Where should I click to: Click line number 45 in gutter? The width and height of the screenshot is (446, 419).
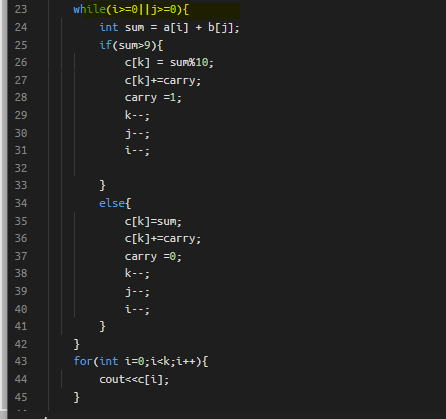21,397
